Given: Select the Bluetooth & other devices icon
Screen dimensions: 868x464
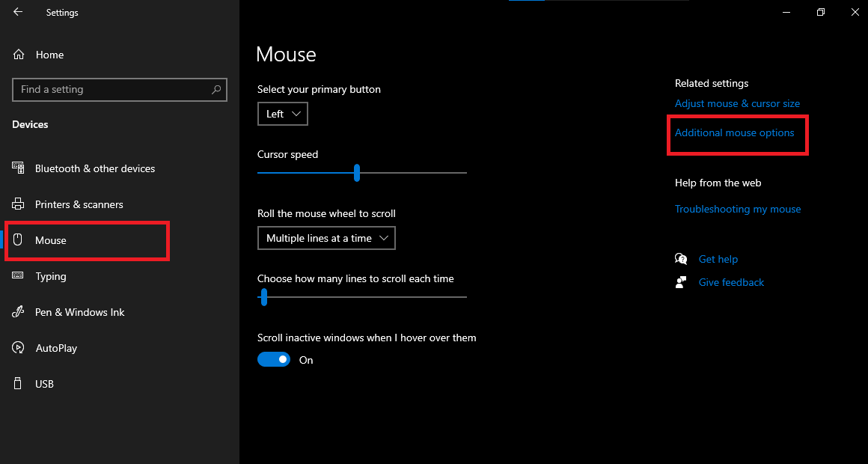Looking at the screenshot, I should click(x=19, y=168).
